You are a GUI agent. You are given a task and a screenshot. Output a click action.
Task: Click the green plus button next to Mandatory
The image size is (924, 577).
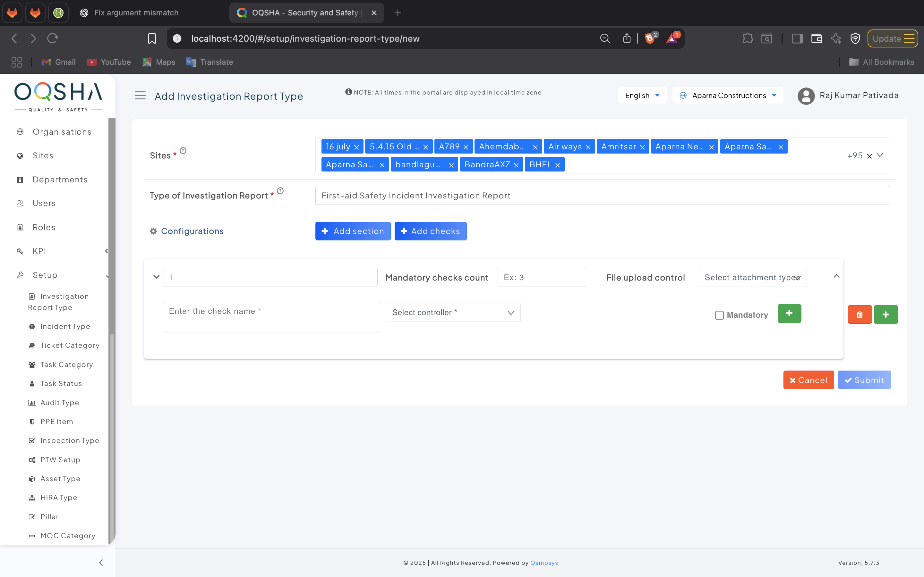[x=789, y=313]
